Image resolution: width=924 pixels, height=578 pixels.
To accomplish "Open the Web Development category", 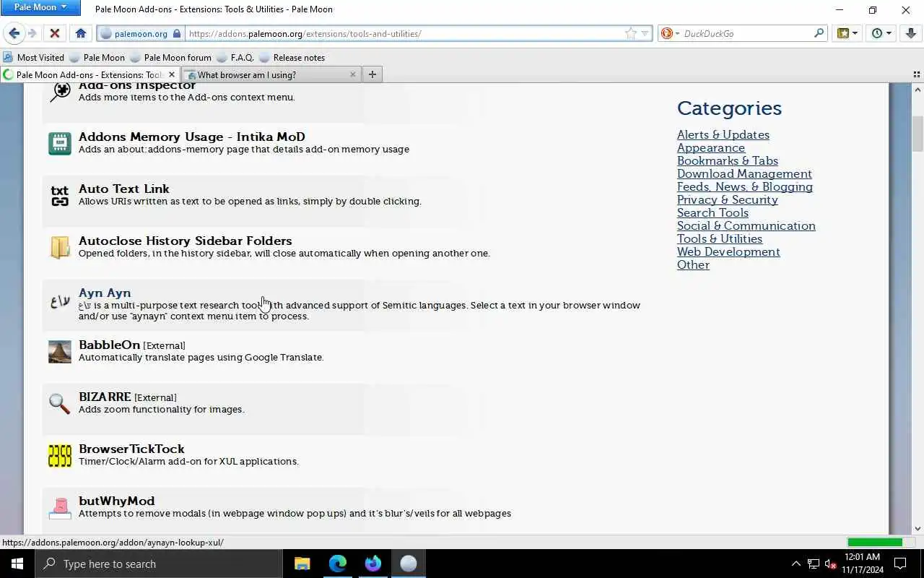I will (728, 251).
